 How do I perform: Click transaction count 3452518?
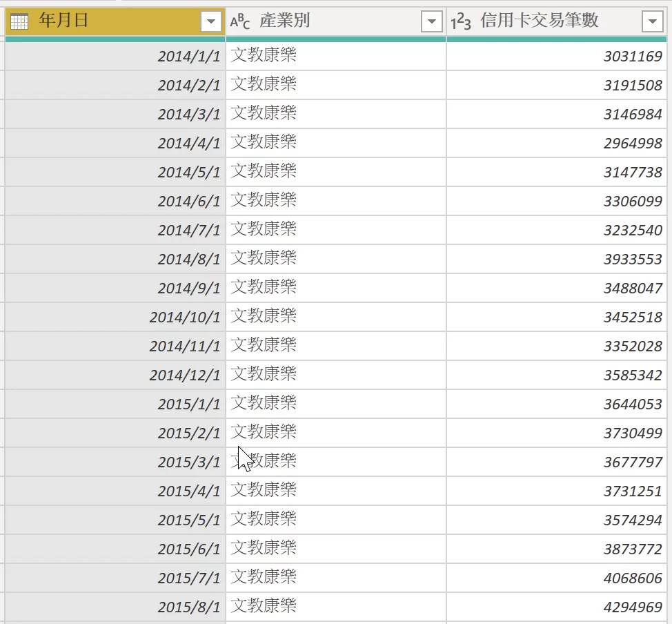(557, 317)
